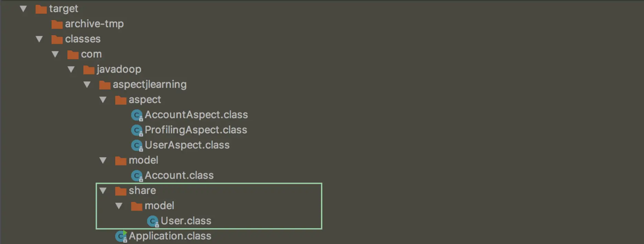
Task: Click the ProfilingAspect.class class icon
Action: (x=137, y=130)
